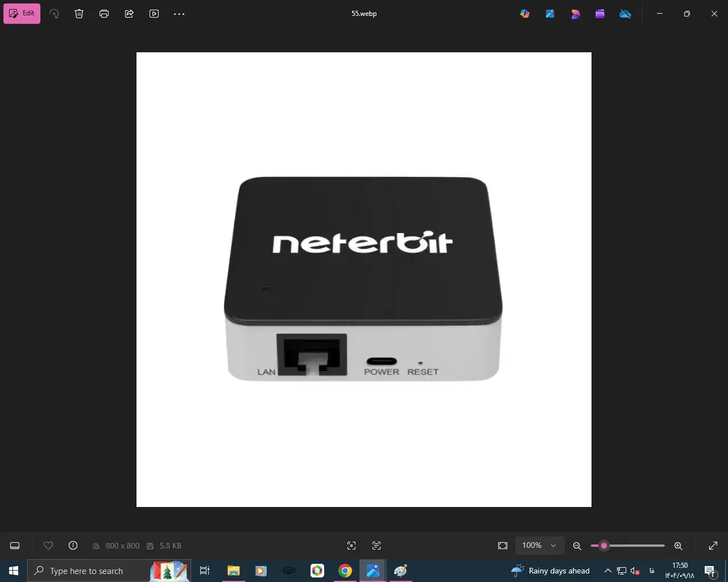The image size is (728, 582).
Task: Enter full screen view
Action: coord(713,546)
